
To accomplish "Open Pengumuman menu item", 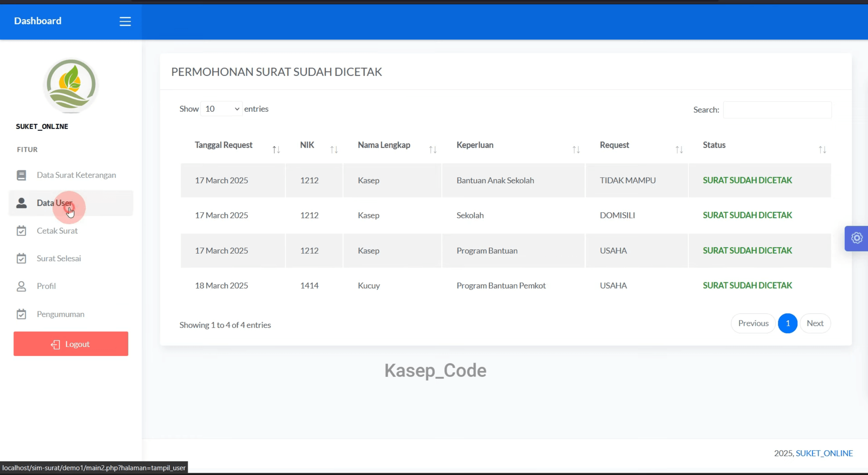I will click(x=71, y=314).
